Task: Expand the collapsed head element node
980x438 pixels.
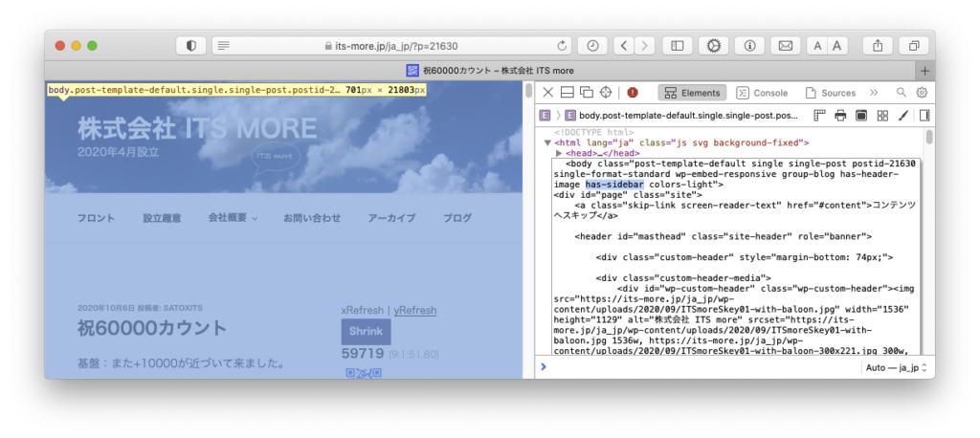Action: (x=559, y=153)
